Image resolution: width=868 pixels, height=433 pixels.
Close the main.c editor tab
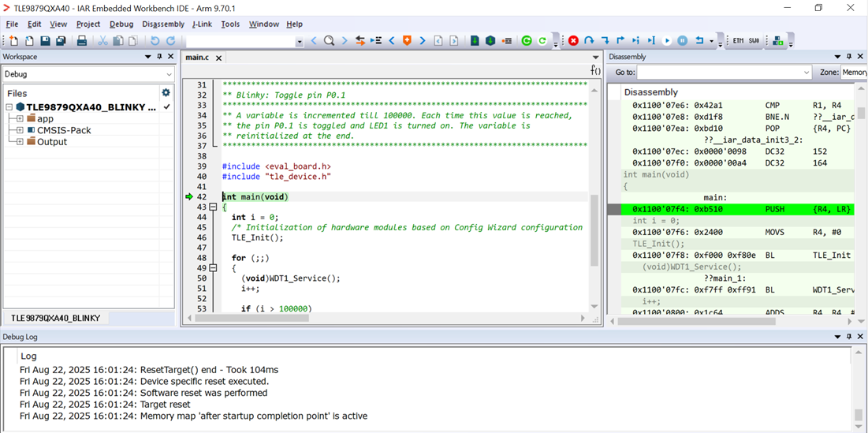219,58
